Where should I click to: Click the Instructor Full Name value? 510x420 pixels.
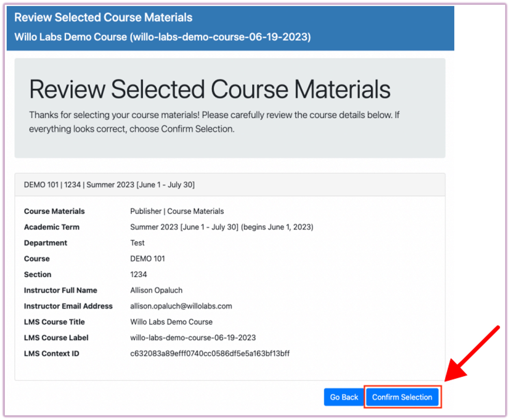(x=156, y=290)
